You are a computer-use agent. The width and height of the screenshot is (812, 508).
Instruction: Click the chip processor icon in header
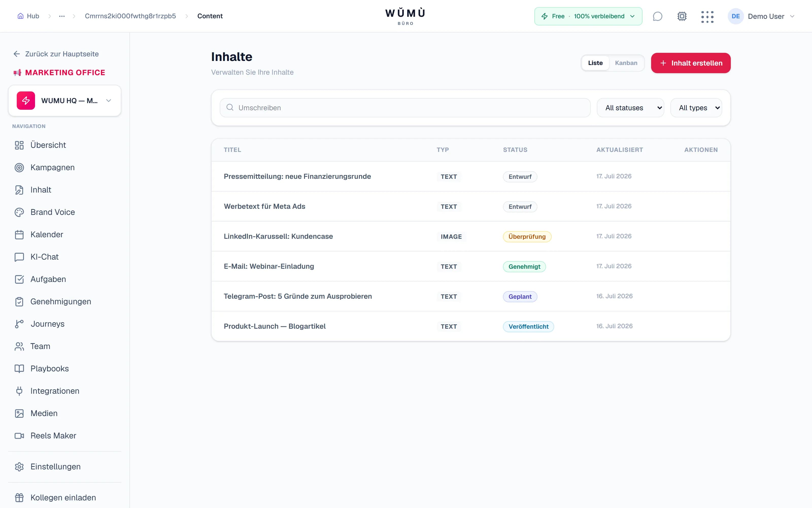(x=682, y=16)
